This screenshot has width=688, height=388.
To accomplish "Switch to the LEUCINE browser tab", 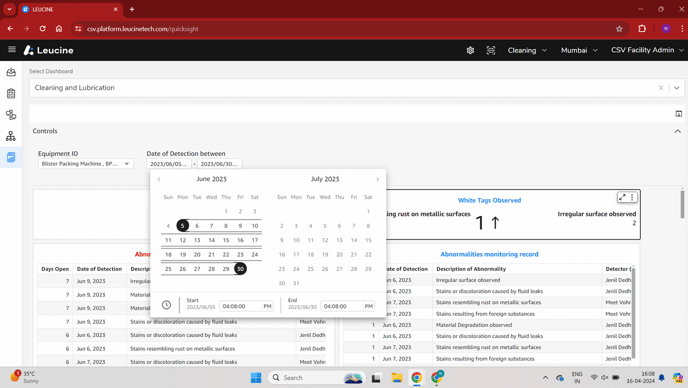I will tap(70, 9).
